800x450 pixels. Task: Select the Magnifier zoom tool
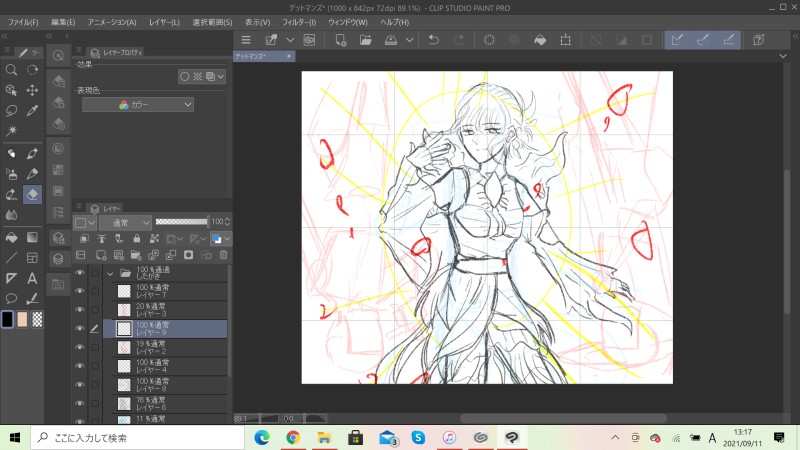click(11, 70)
